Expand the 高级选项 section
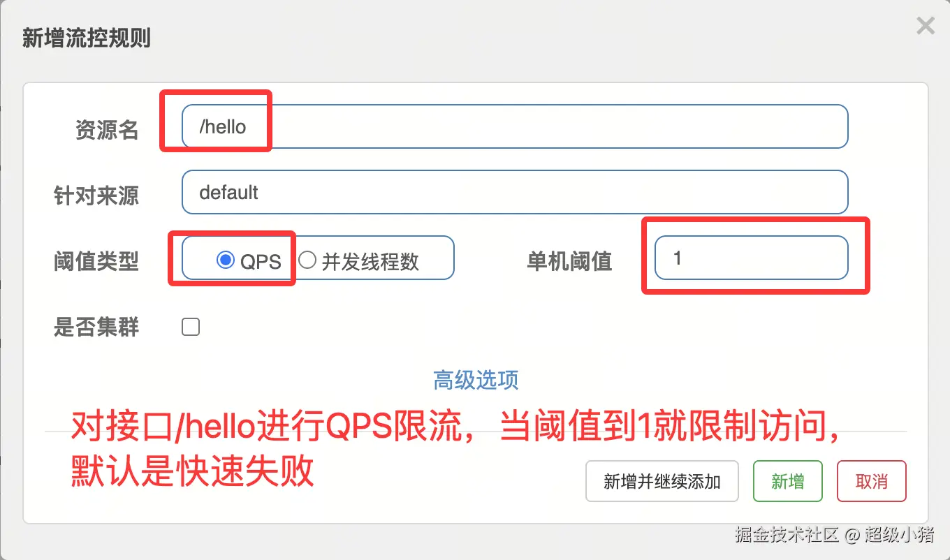This screenshot has height=560, width=950. point(476,381)
